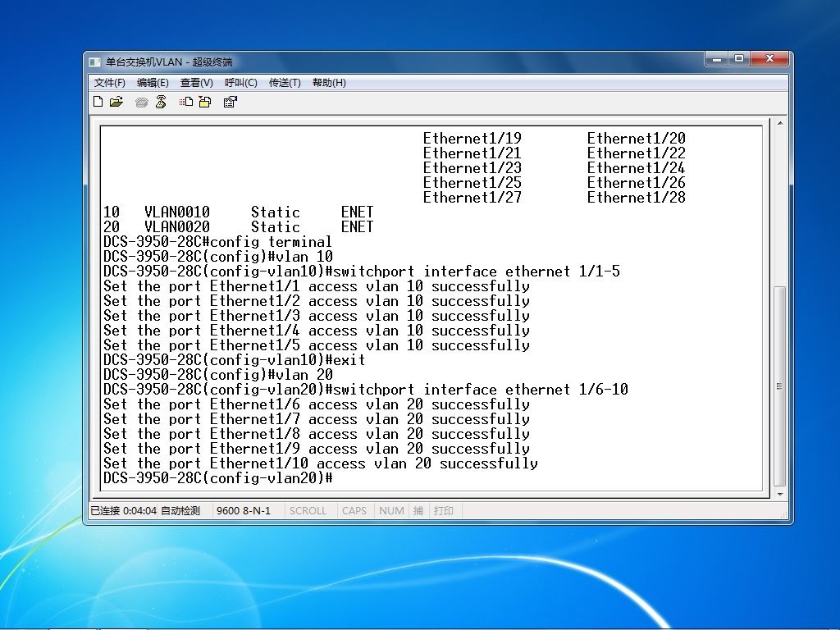Click the Ethernet1/19 terminal entry

click(x=472, y=139)
